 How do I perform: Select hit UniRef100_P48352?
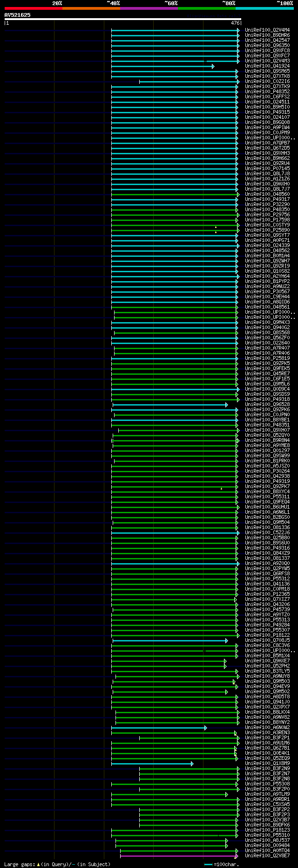(x=267, y=92)
